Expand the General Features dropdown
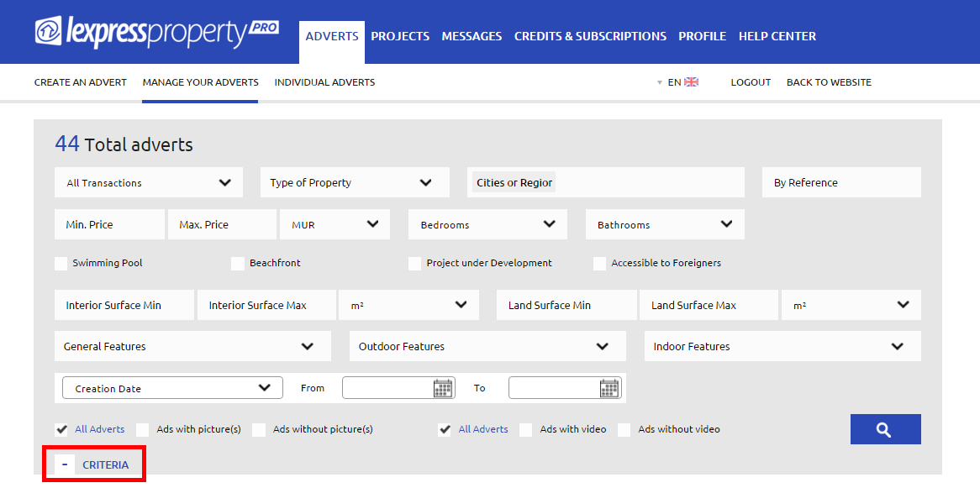 [x=192, y=346]
